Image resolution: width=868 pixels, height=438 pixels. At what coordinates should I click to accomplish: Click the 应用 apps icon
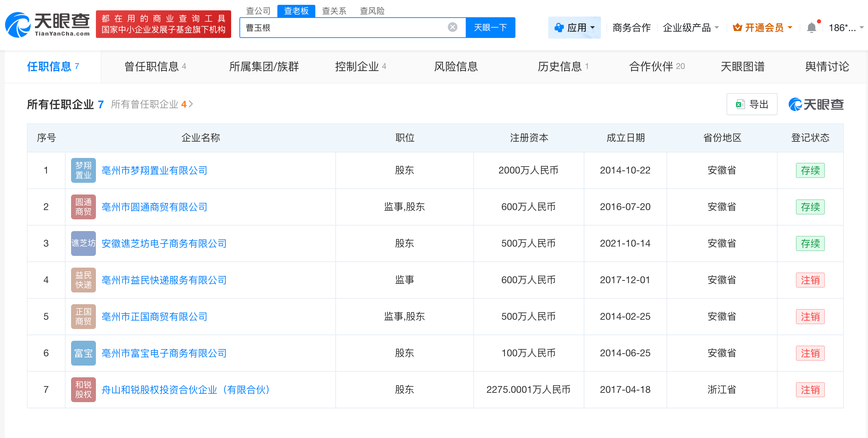coord(559,27)
